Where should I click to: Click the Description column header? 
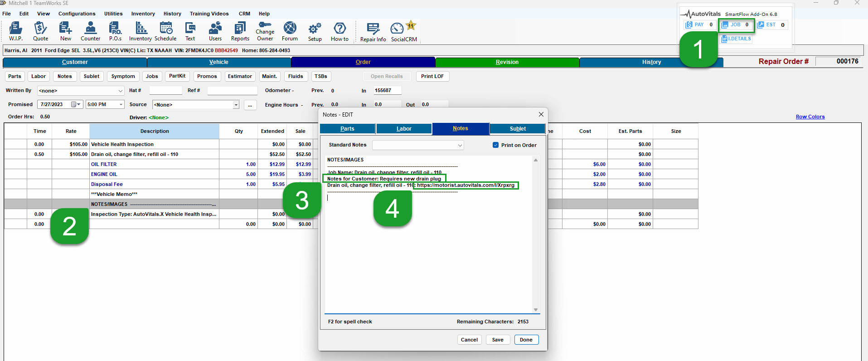tap(155, 131)
